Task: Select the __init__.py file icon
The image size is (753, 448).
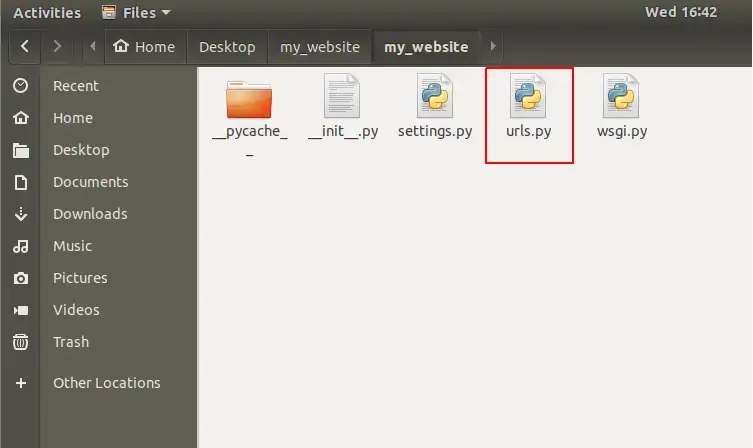Action: 342,96
